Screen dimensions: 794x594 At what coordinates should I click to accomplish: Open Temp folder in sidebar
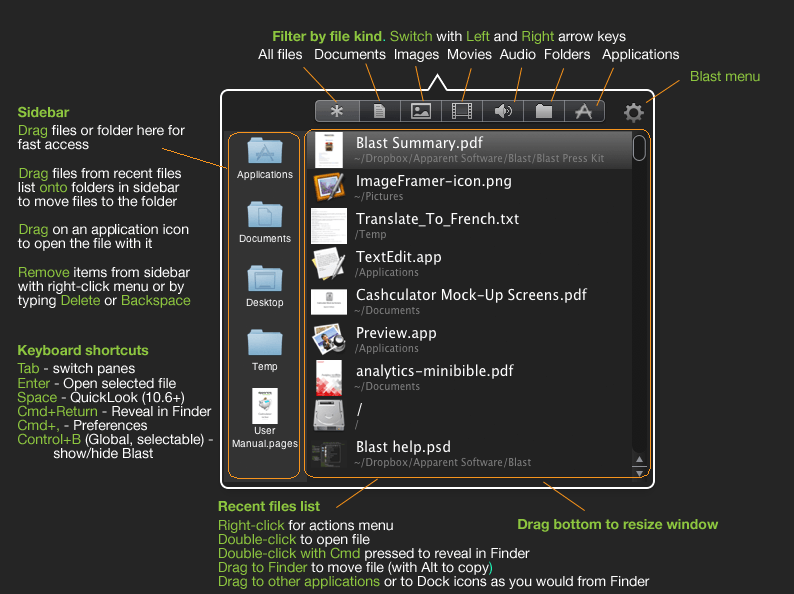(265, 342)
